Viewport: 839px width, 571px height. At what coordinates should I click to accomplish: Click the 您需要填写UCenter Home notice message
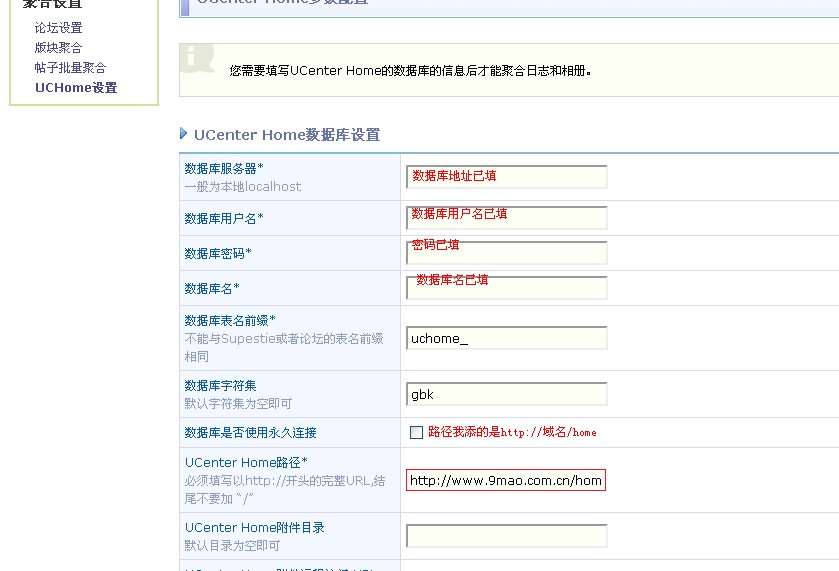click(x=410, y=71)
